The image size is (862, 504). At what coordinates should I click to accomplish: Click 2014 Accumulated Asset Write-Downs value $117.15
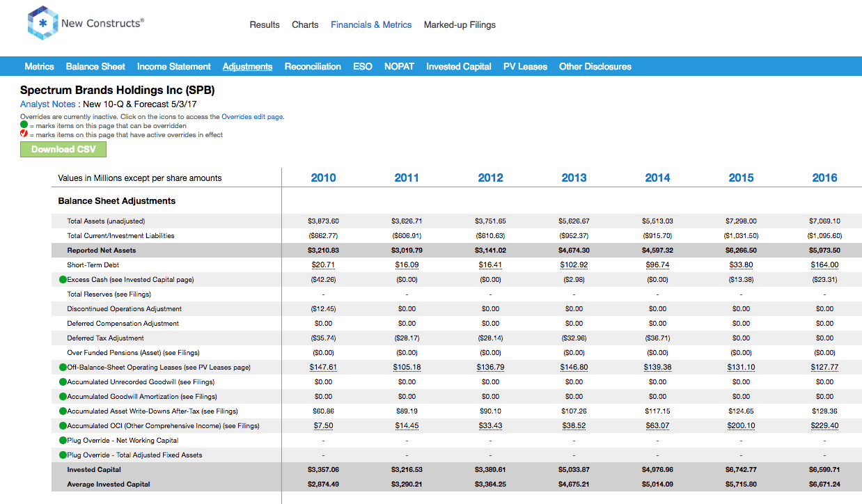(657, 411)
